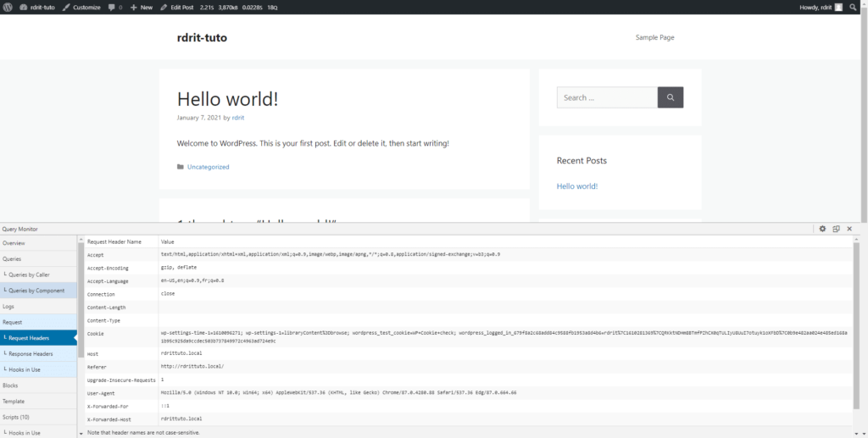Open the Howdy, rdrit account menu
This screenshot has width=868, height=438.
pos(815,7)
